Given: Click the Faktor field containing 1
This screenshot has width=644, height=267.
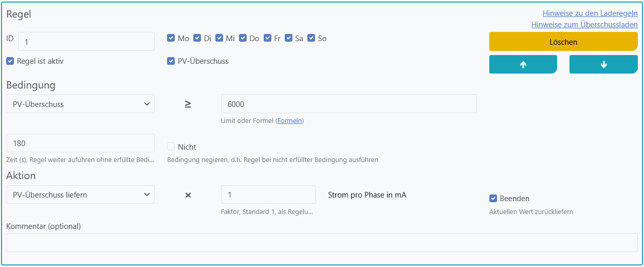Looking at the screenshot, I should pyautogui.click(x=268, y=194).
